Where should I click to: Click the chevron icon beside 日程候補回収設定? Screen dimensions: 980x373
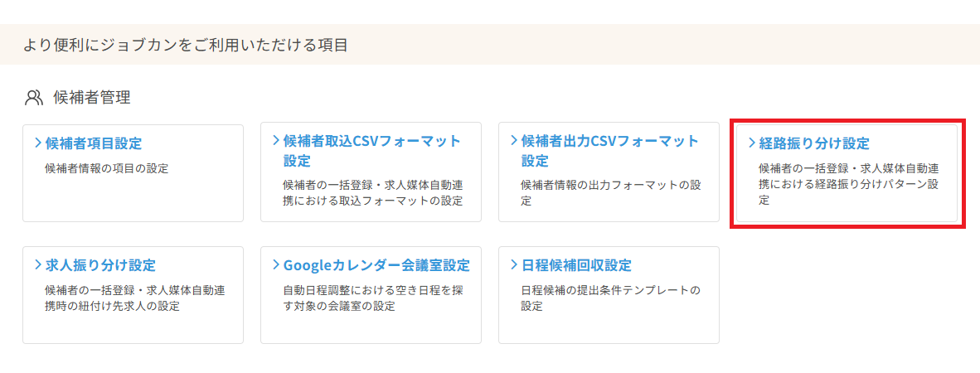click(x=514, y=265)
